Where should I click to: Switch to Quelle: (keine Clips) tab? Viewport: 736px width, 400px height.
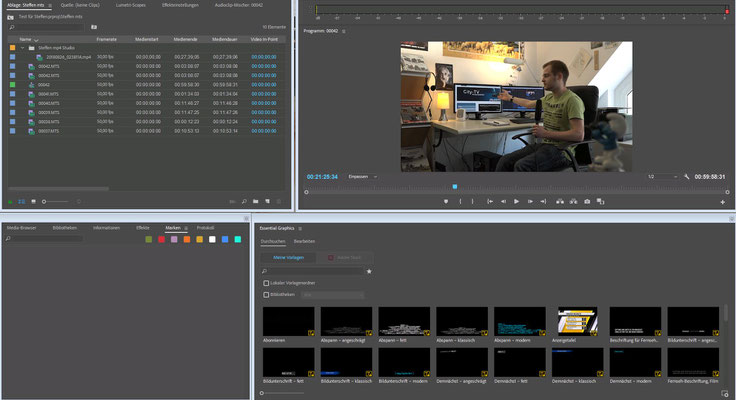coord(80,5)
